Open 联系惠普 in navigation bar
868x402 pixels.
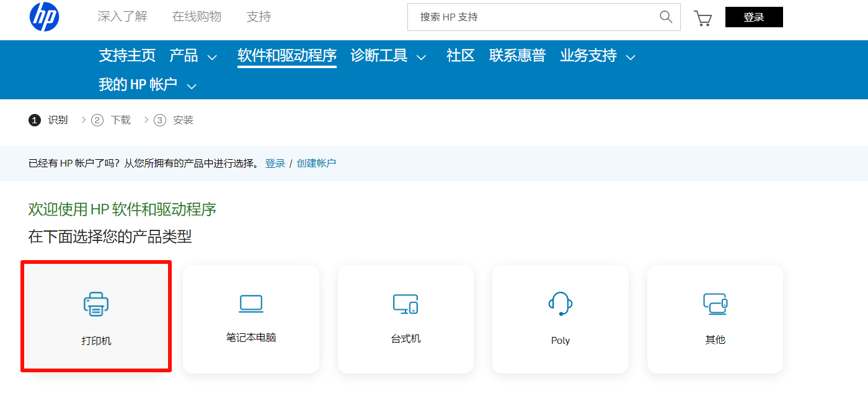coord(517,56)
